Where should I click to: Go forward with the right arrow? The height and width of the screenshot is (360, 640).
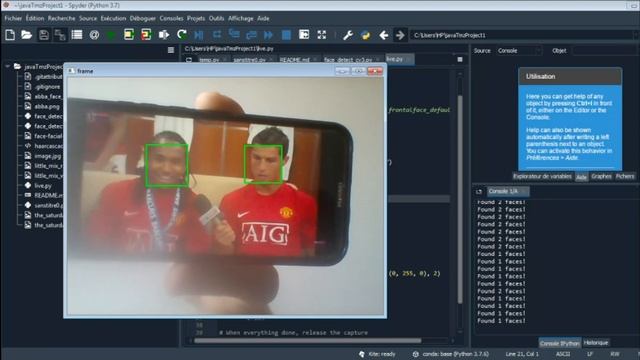(x=400, y=36)
